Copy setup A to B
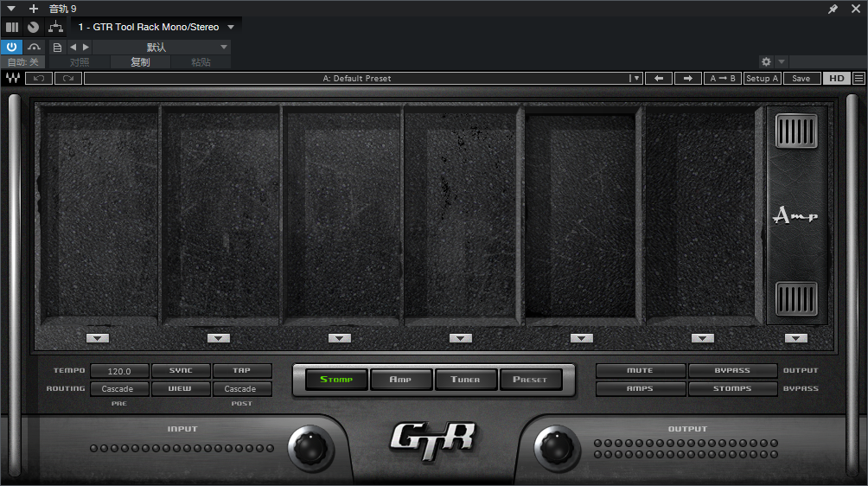This screenshot has height=486, width=868. (x=723, y=78)
